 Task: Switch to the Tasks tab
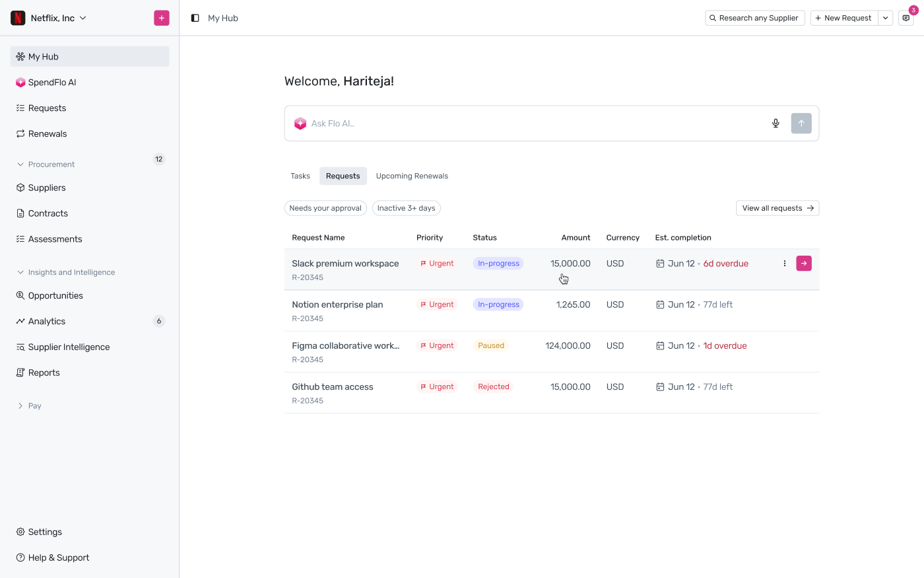300,176
